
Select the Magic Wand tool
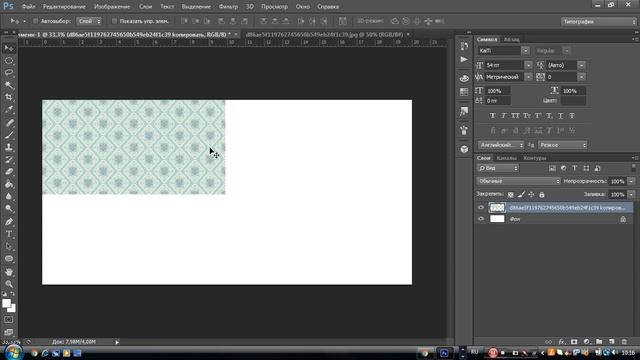click(9, 85)
